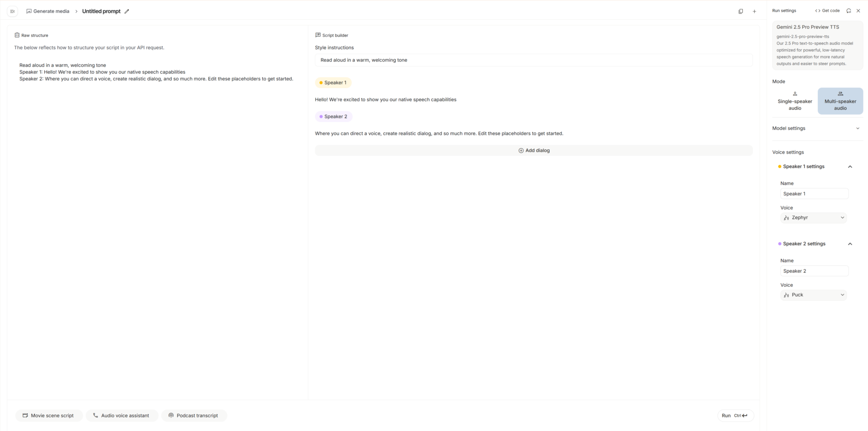
Task: Select Single-speaker audio mode
Action: pos(795,101)
